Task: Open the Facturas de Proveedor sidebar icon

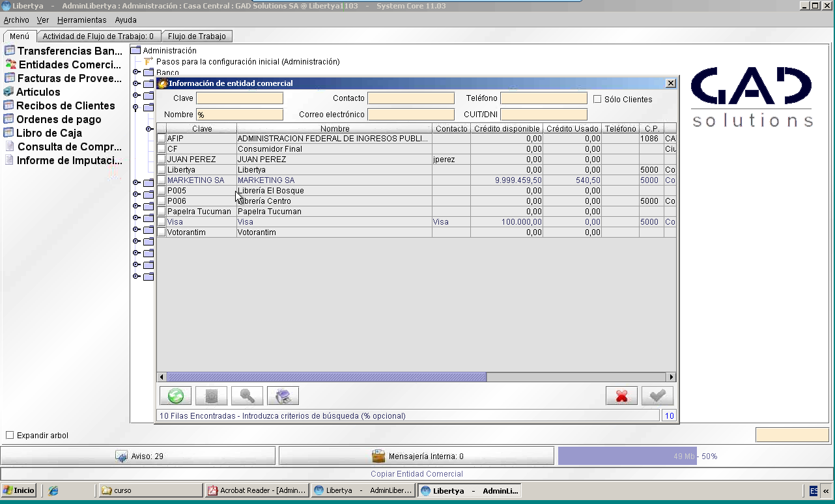Action: pyautogui.click(x=9, y=78)
